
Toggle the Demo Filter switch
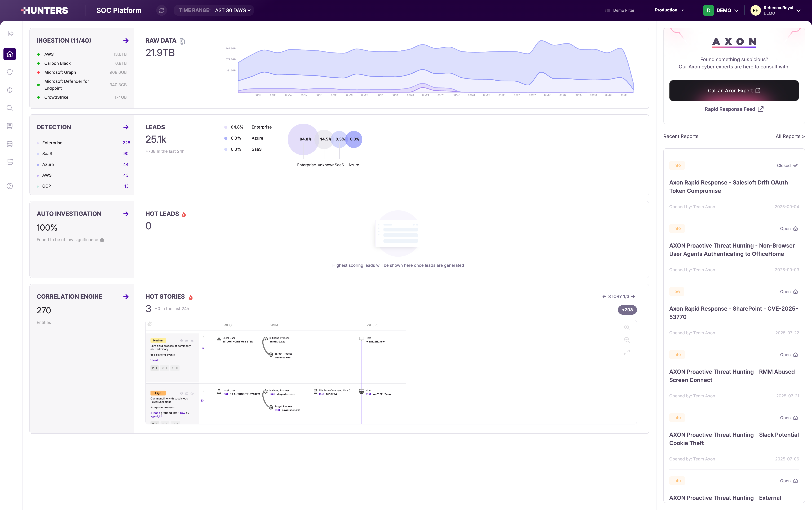608,10
